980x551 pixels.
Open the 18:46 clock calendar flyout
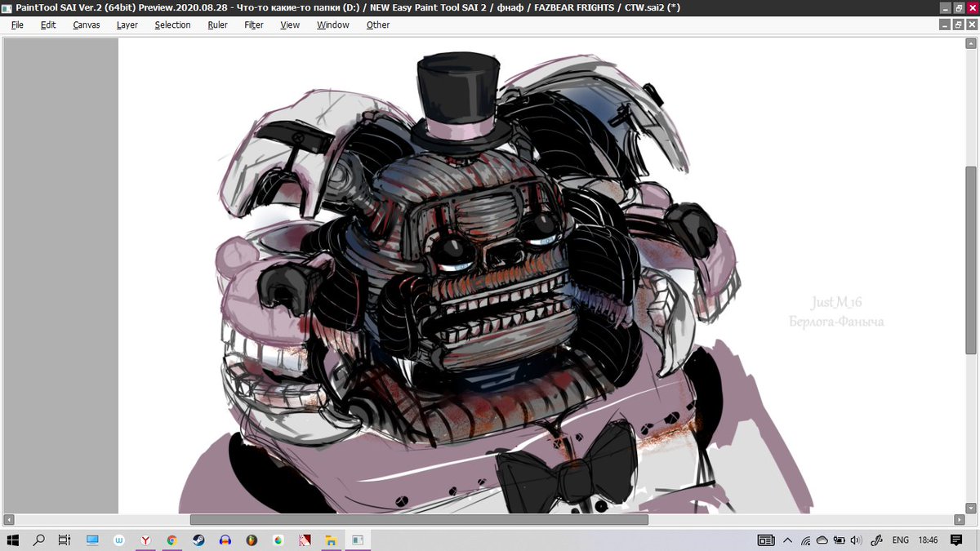(x=928, y=540)
